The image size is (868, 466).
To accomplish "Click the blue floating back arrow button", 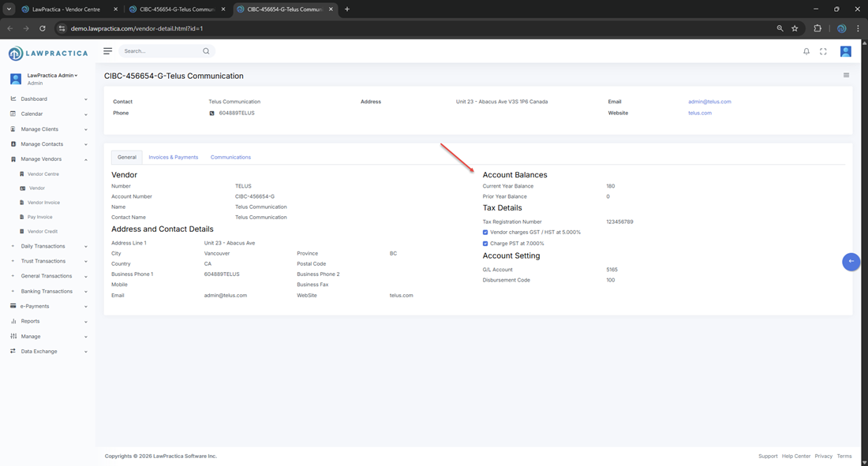I will (x=851, y=262).
